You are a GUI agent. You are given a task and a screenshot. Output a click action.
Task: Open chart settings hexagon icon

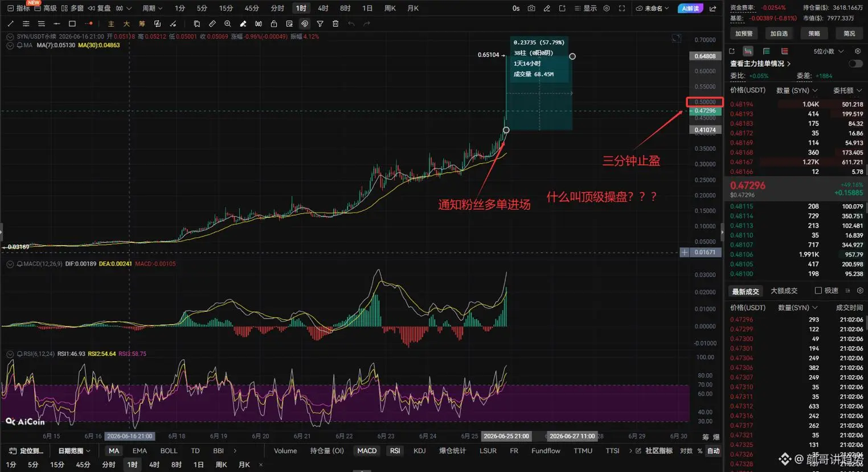click(607, 9)
